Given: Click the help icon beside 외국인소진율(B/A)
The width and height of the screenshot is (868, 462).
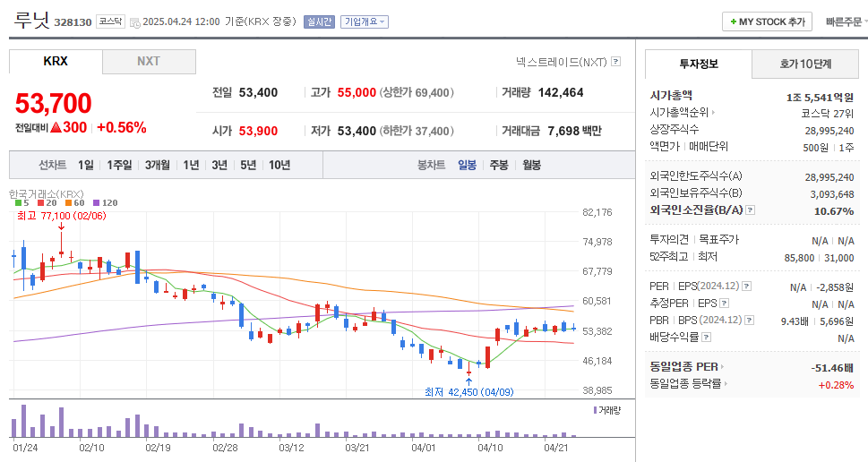Looking at the screenshot, I should click(x=750, y=210).
